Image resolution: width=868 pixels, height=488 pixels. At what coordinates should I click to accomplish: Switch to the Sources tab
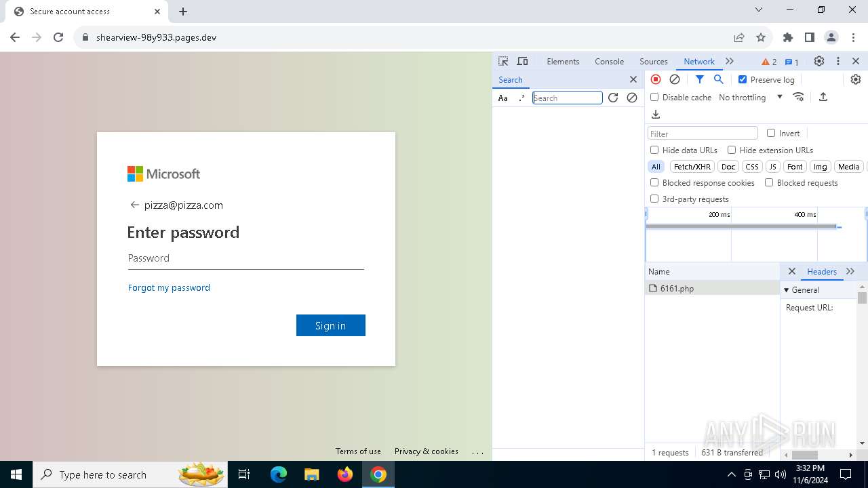pos(654,61)
